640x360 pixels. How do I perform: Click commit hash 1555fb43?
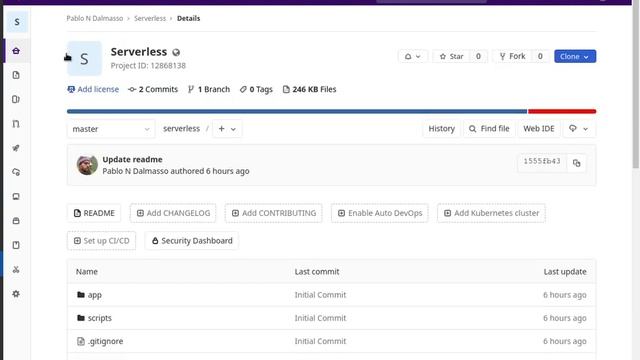tap(542, 161)
